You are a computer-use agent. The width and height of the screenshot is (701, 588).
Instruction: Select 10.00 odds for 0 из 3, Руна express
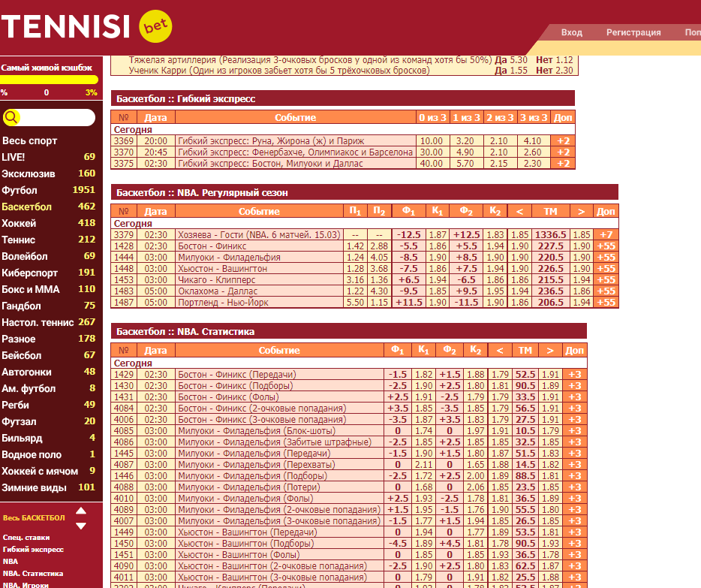tap(432, 141)
